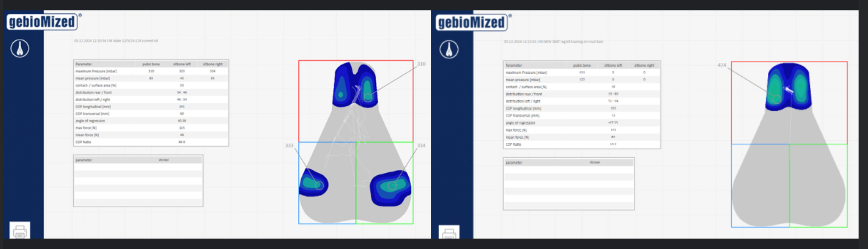Click the print icon in the left report

pos(20,231)
